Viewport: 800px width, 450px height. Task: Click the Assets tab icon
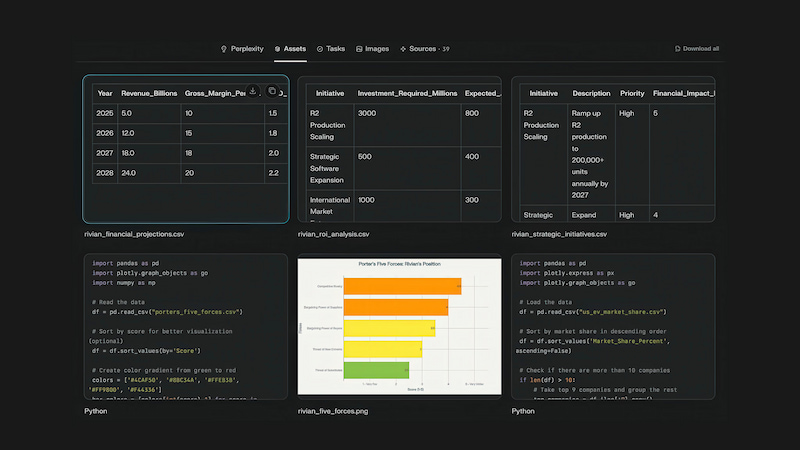click(x=277, y=48)
